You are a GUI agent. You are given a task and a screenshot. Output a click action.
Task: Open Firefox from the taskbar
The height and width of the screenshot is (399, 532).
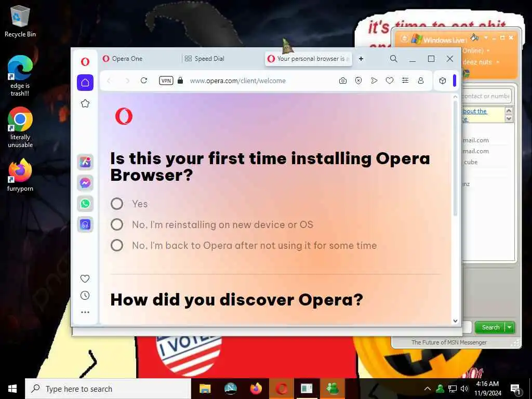[256, 389]
